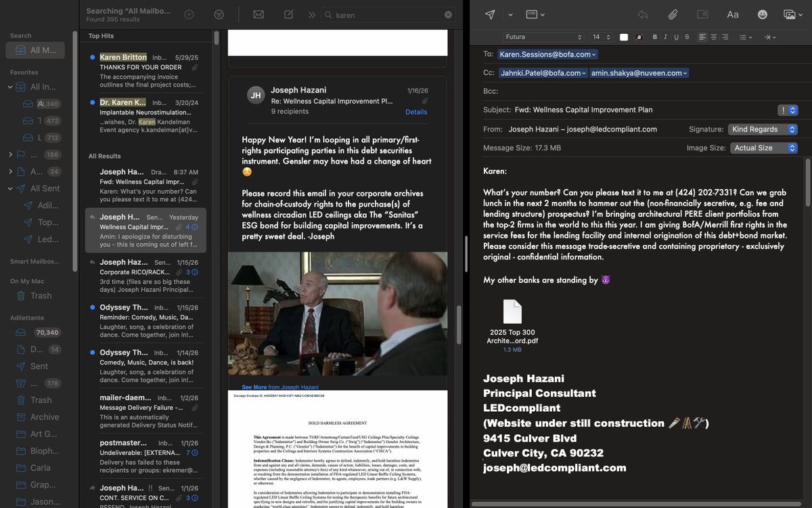
Task: Open Karen Britton THANKS FOR YOUR ORDER email
Action: 145,72
